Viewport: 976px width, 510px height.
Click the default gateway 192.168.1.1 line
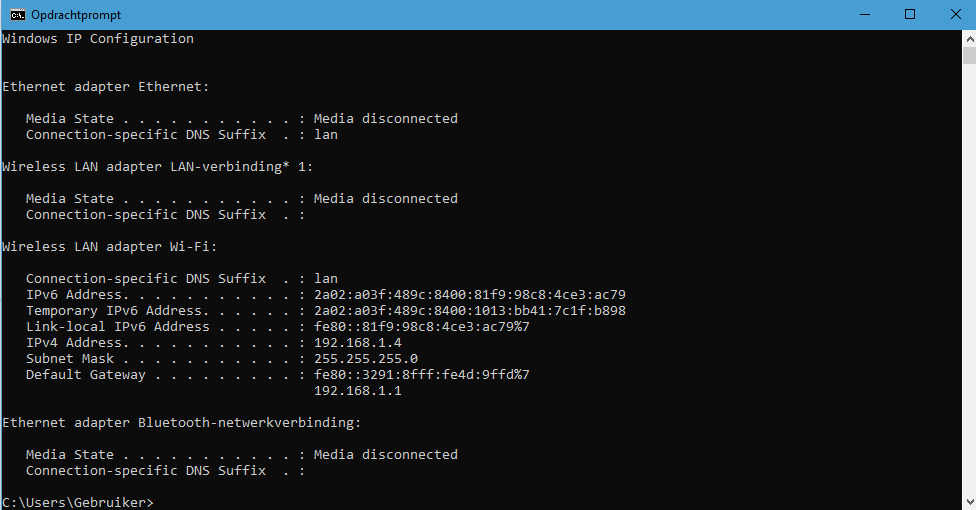[357, 390]
